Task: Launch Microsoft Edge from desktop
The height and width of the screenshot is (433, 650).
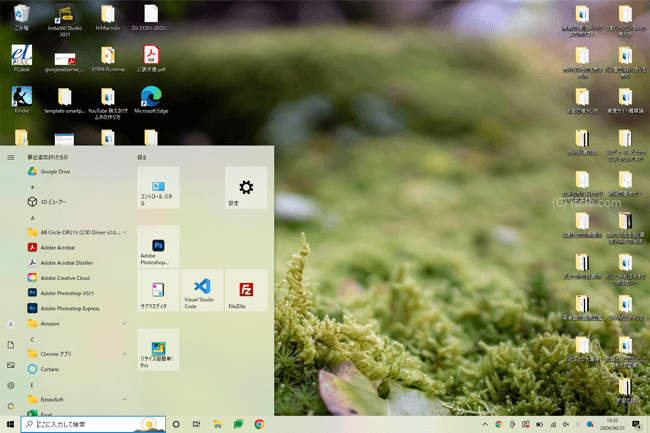Action: 151,99
